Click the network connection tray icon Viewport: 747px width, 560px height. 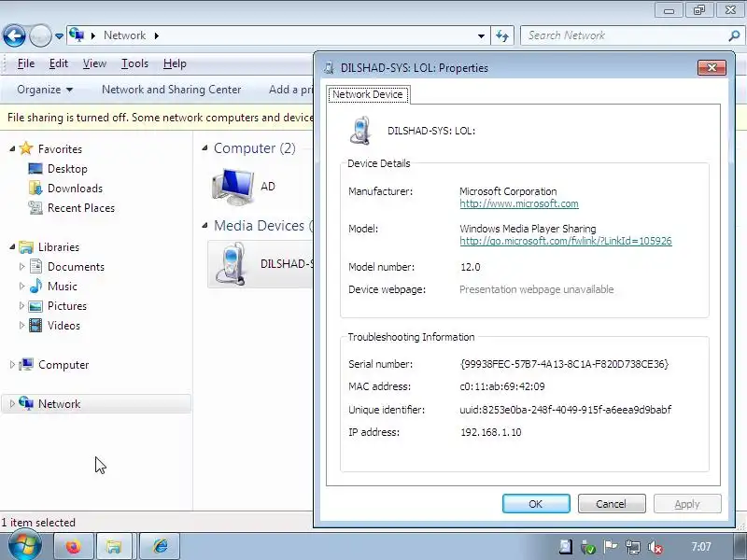click(x=633, y=547)
